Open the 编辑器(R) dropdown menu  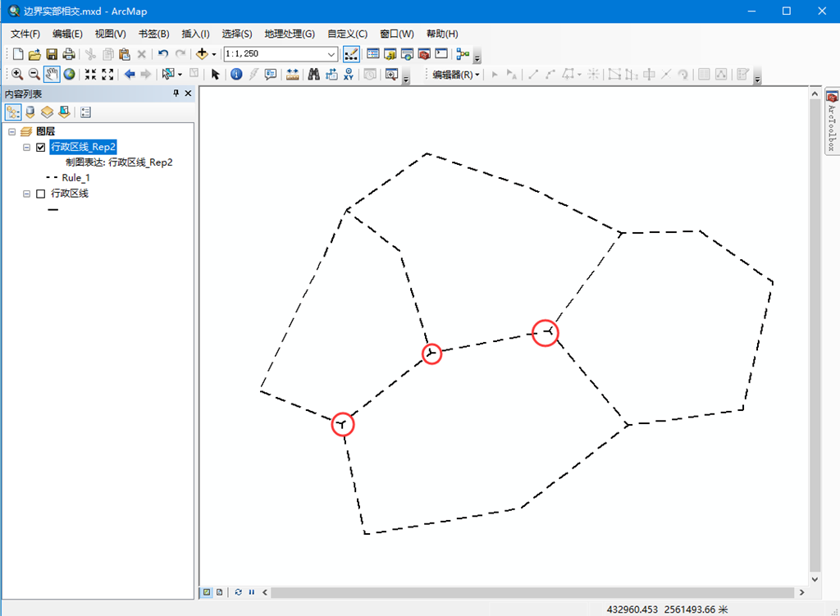[456, 75]
